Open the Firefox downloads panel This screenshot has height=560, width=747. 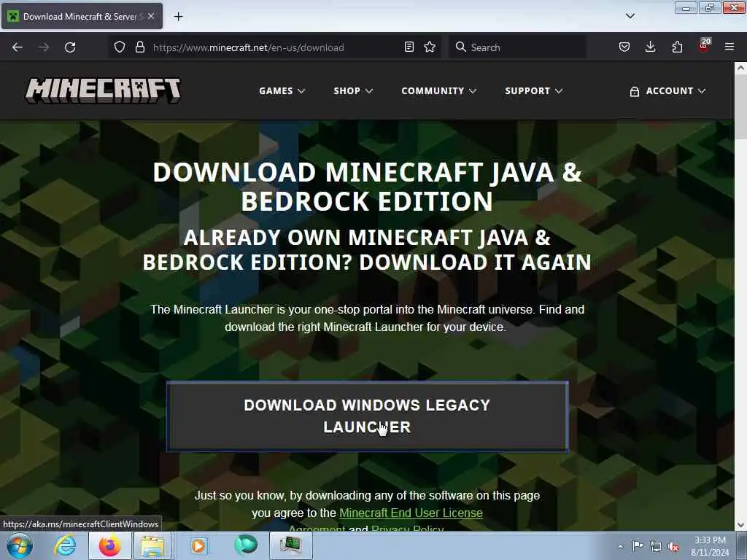pyautogui.click(x=650, y=47)
